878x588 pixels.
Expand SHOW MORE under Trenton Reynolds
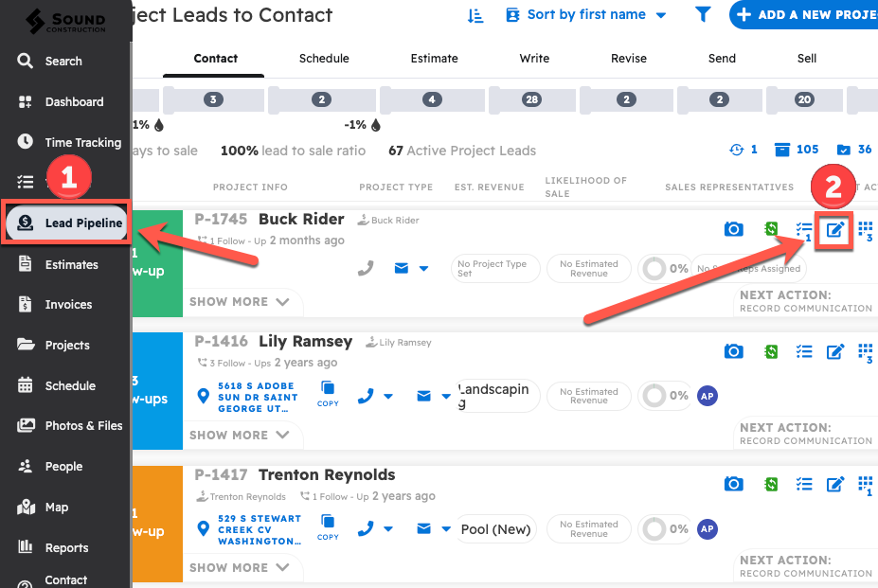pos(239,568)
